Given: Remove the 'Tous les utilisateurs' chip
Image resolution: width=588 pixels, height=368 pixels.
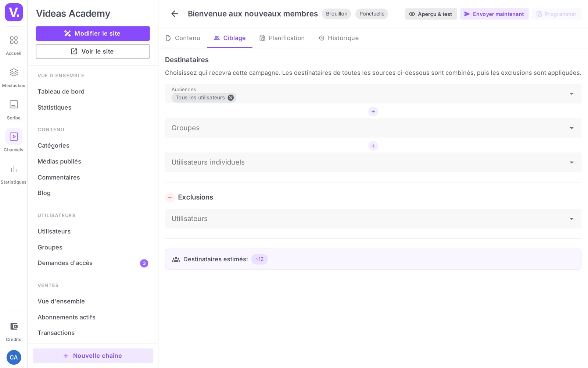Looking at the screenshot, I should point(230,98).
